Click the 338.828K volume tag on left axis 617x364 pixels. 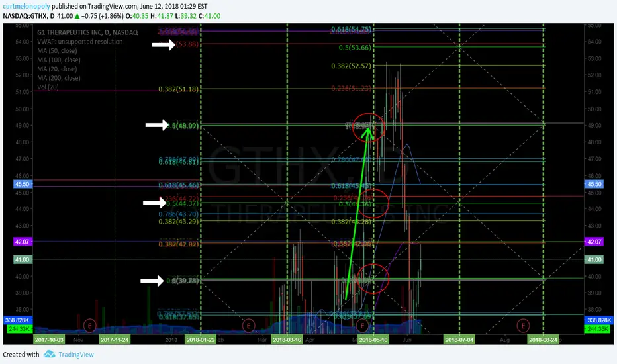[18, 320]
